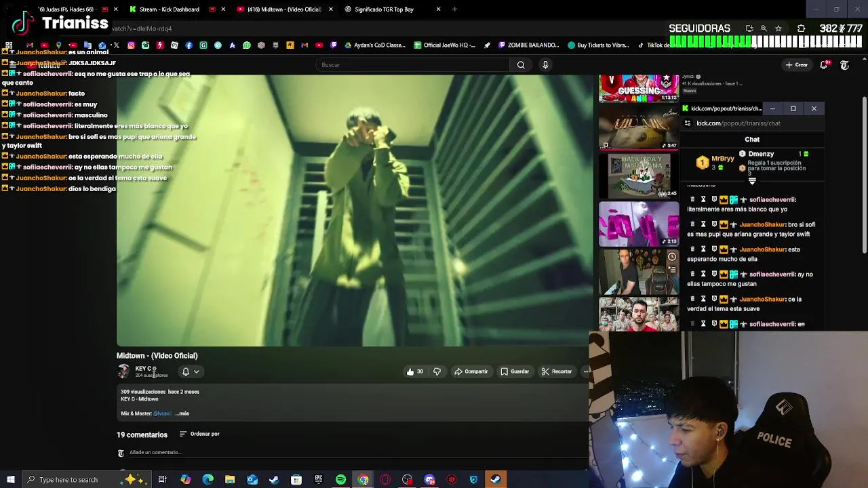Open Spotify from taskbar
Screen dimensions: 868x488
point(340,480)
